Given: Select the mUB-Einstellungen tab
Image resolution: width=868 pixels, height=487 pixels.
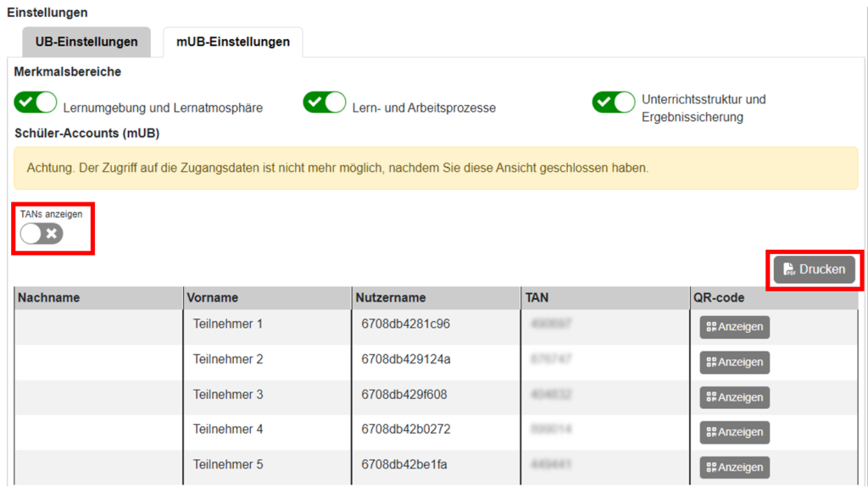Looking at the screenshot, I should (232, 42).
